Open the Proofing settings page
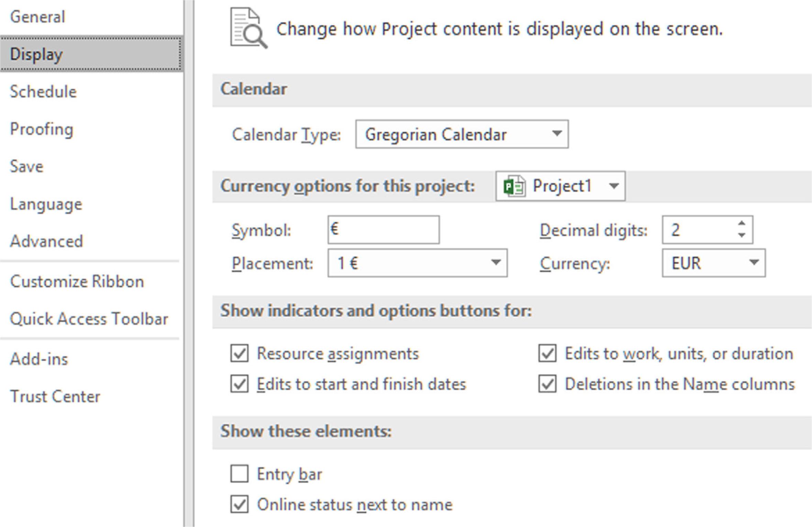The height and width of the screenshot is (527, 812). tap(41, 129)
